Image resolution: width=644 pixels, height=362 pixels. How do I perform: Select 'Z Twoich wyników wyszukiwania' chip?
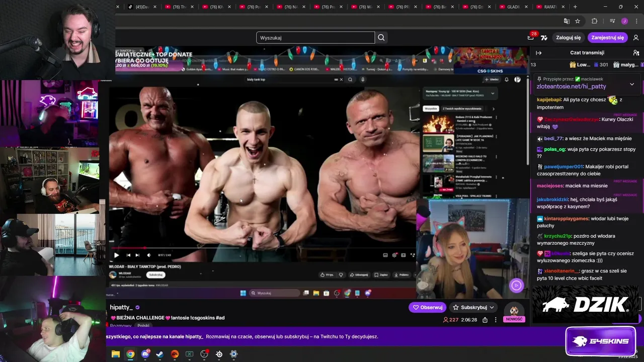(461, 109)
